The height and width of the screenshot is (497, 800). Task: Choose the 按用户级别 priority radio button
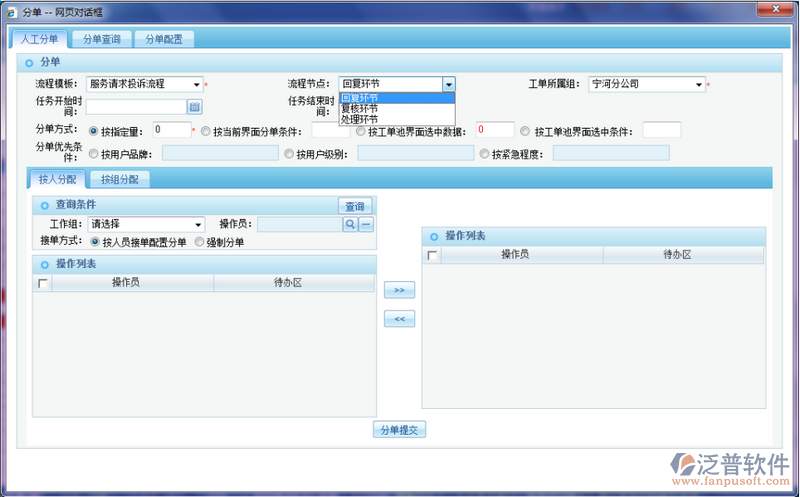coord(289,154)
